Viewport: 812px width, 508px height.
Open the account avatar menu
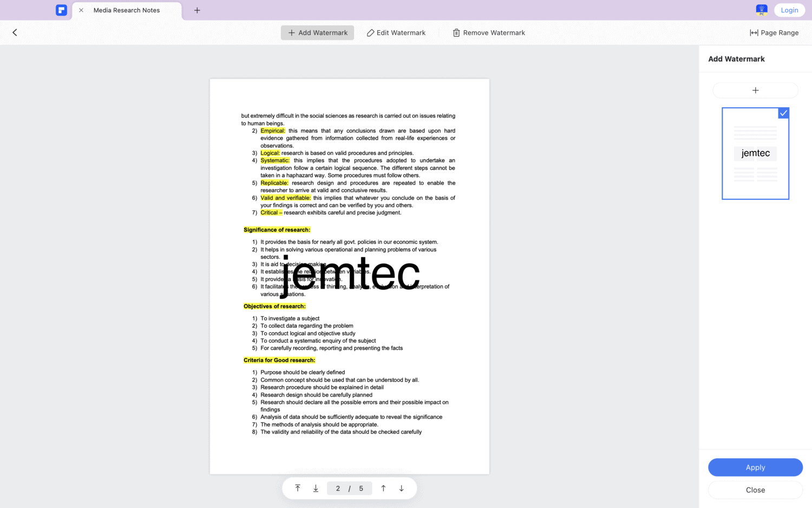coord(761,10)
